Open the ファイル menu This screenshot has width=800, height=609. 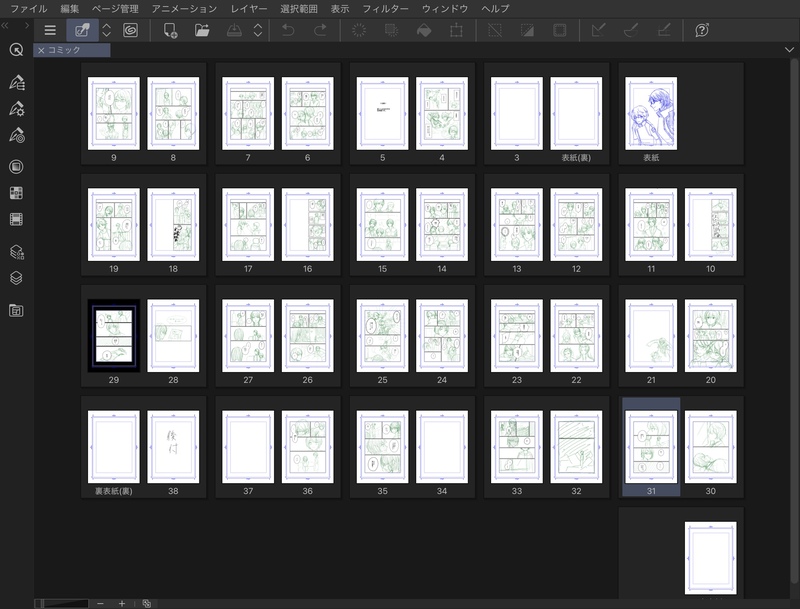[x=29, y=9]
